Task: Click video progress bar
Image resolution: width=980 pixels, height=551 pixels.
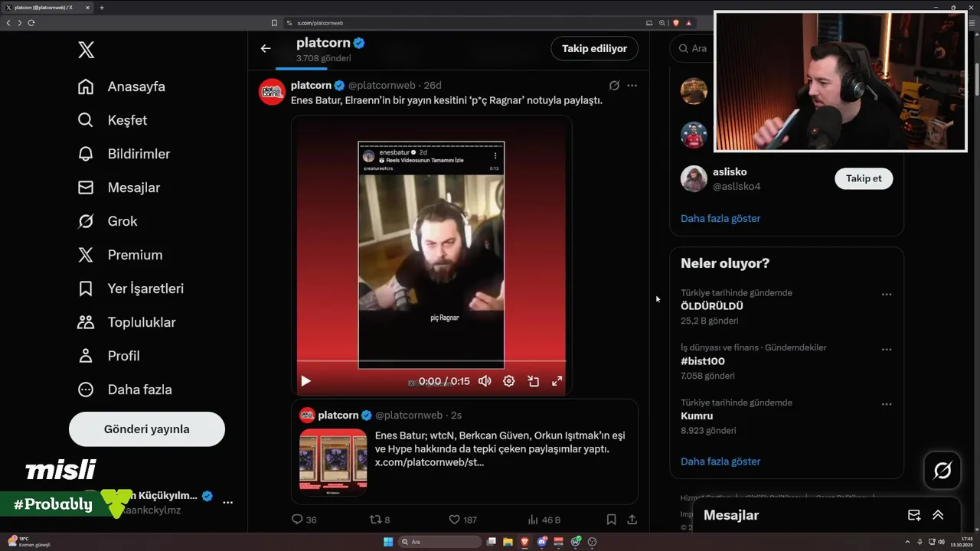Action: coord(431,361)
